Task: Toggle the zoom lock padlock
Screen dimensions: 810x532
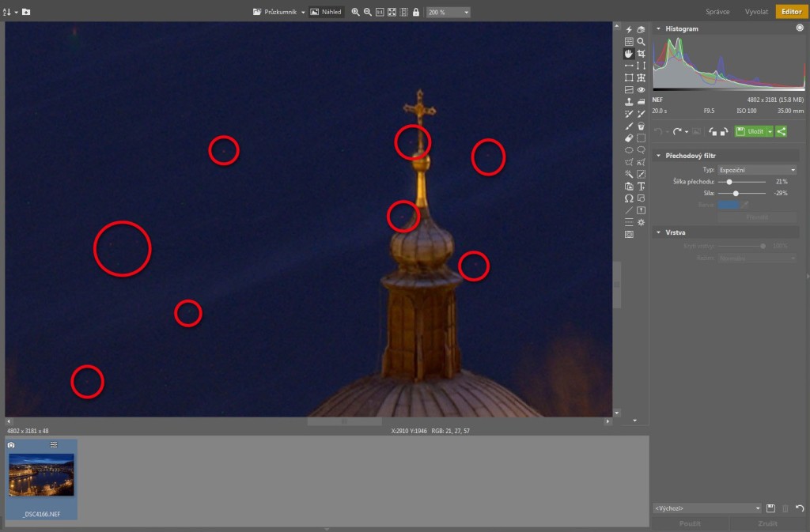Action: click(x=416, y=12)
